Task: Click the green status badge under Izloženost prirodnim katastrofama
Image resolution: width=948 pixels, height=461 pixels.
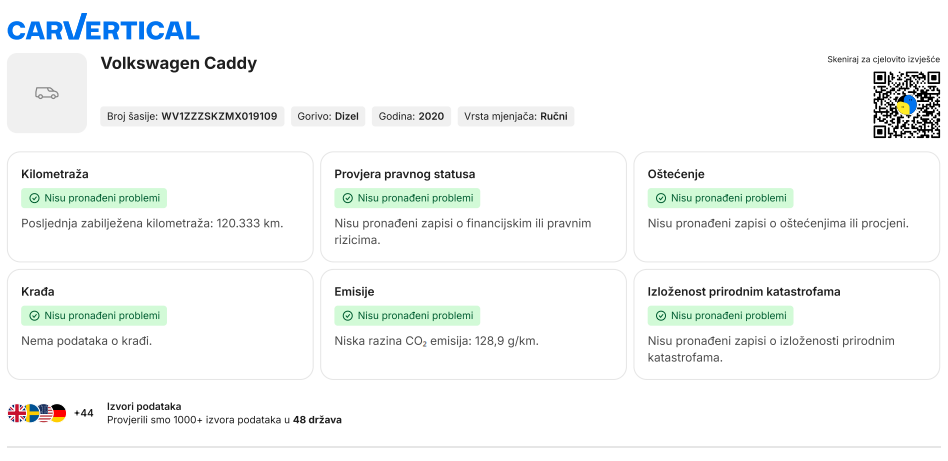Action: [x=720, y=316]
